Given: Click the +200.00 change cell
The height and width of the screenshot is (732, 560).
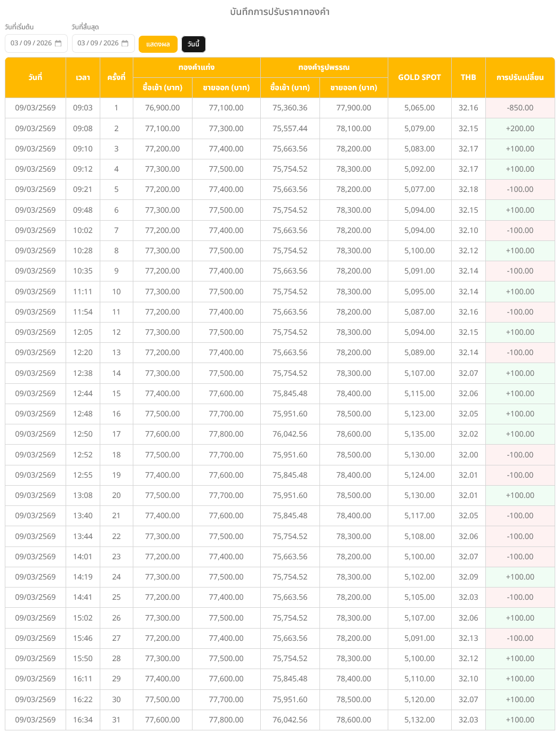Looking at the screenshot, I should point(520,128).
